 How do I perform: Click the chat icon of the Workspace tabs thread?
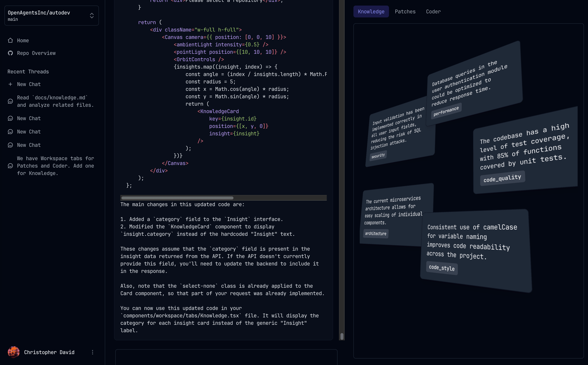[x=10, y=166]
